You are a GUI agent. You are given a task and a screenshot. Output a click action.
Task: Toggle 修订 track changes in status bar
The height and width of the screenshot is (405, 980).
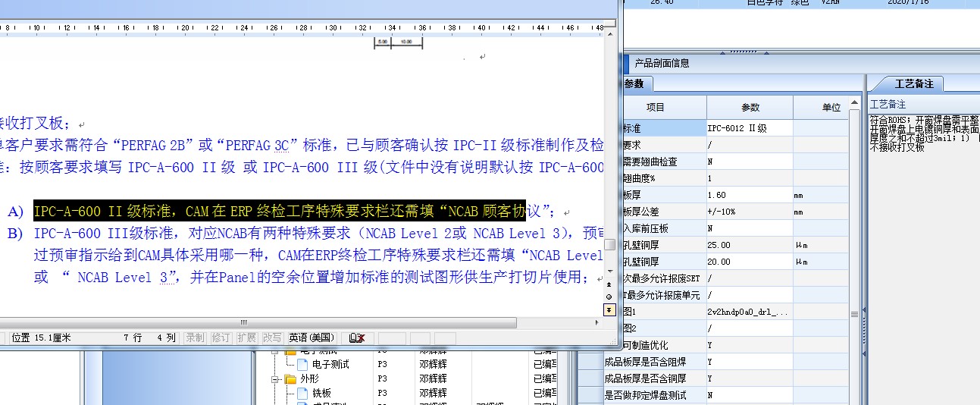(x=221, y=337)
